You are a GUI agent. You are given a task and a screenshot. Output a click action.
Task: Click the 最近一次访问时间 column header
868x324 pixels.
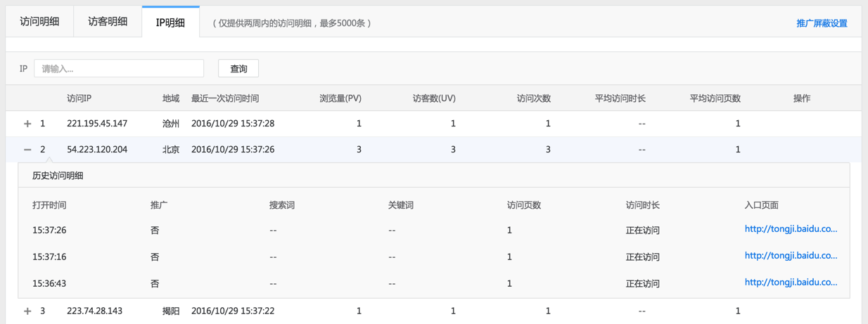225,98
